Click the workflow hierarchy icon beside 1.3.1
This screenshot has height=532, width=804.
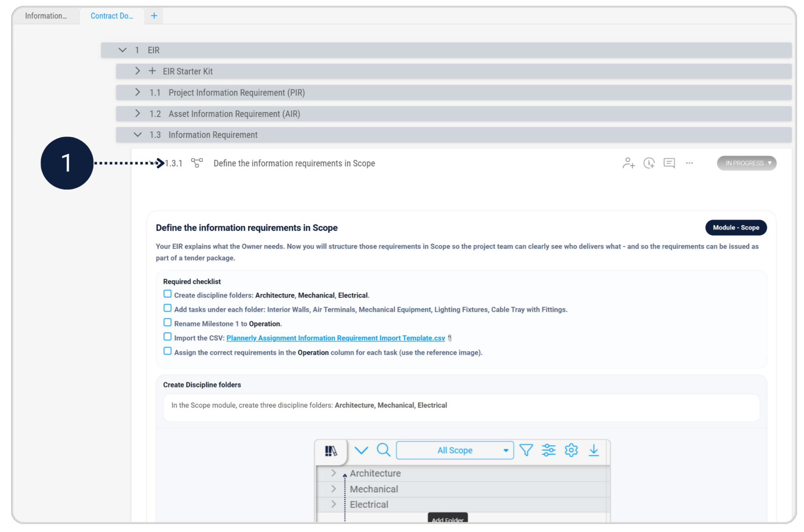[x=197, y=163]
